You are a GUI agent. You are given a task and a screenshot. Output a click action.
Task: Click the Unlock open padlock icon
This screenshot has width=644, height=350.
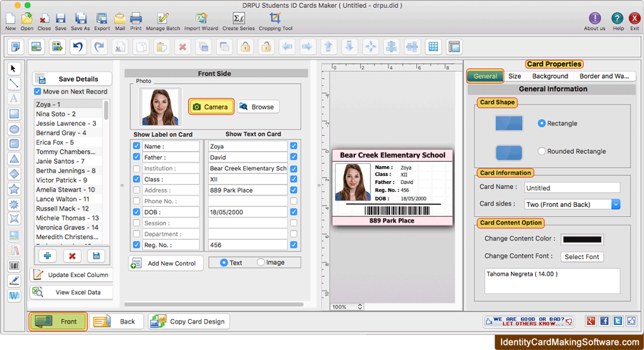click(267, 47)
